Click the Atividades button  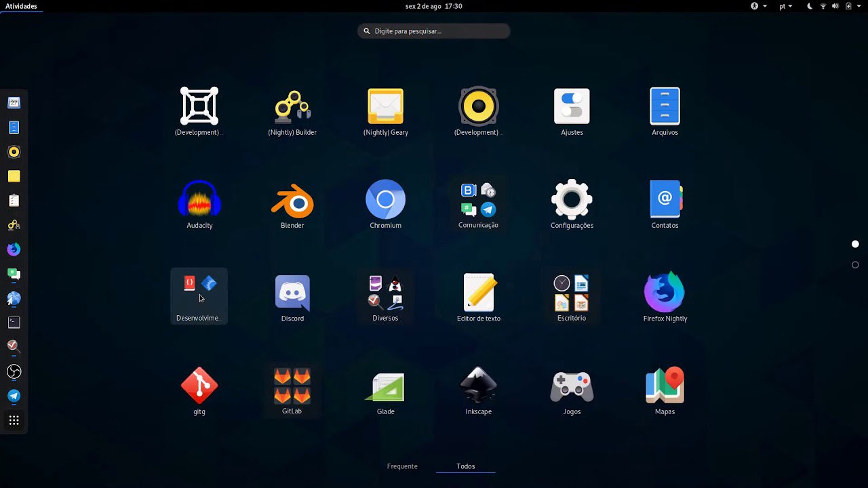click(x=21, y=6)
